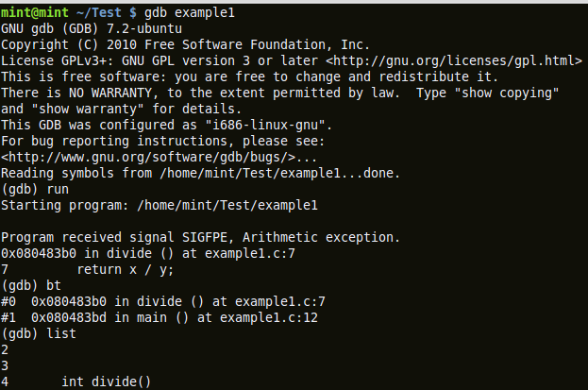Viewport: 588px width, 390px height.
Task: Click the 'int divide()' source listing line
Action: (x=106, y=382)
